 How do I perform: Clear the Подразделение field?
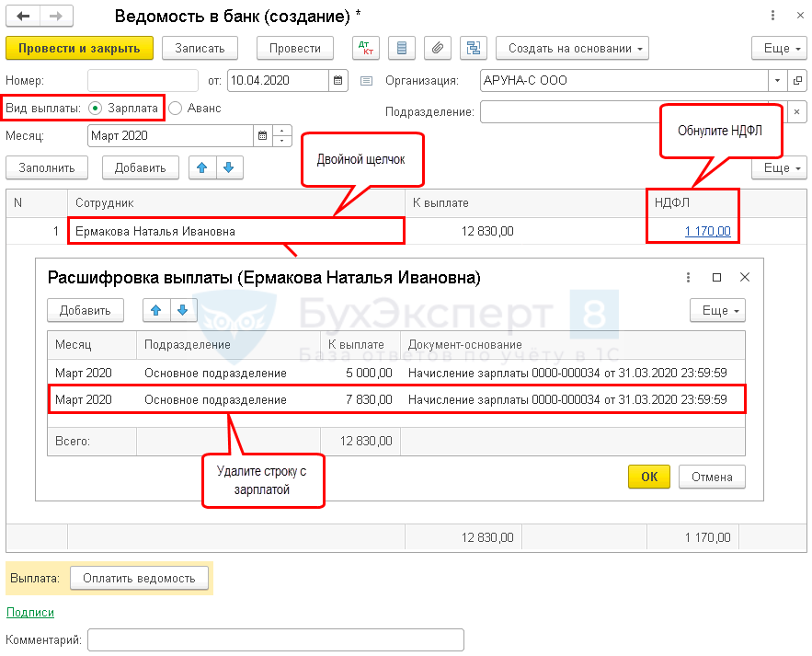(797, 111)
